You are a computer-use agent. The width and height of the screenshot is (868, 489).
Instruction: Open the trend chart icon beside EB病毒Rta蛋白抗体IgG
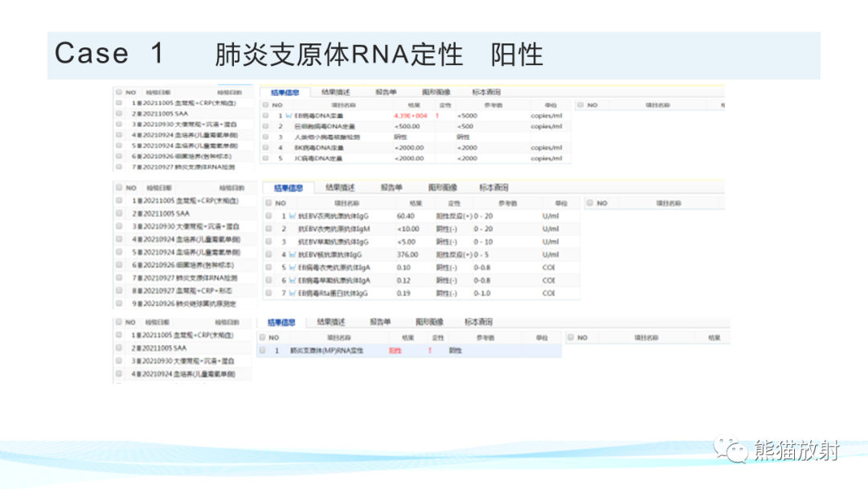point(293,294)
